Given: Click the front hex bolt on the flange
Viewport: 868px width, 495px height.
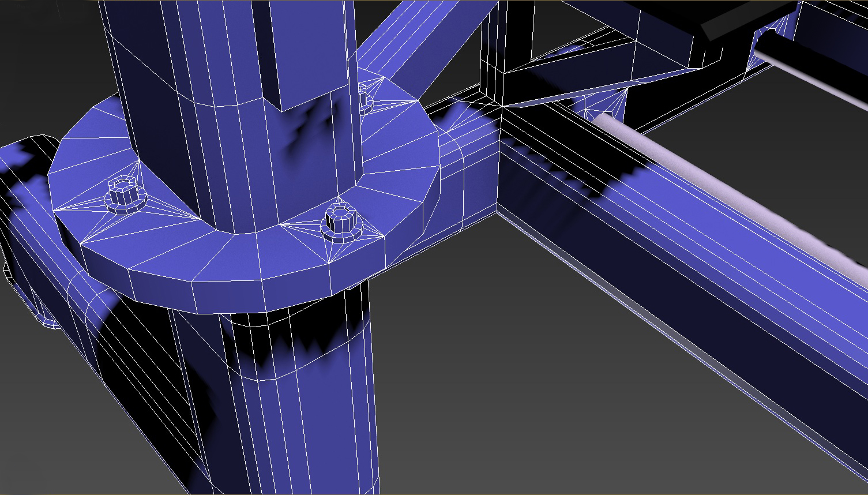Looking at the screenshot, I should [339, 222].
